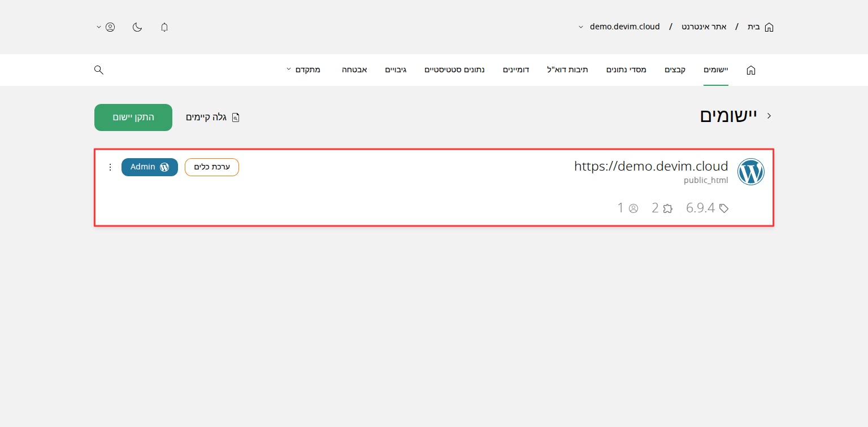868x427 pixels.
Task: Open three-dot menu for the WordPress app
Action: (x=110, y=167)
